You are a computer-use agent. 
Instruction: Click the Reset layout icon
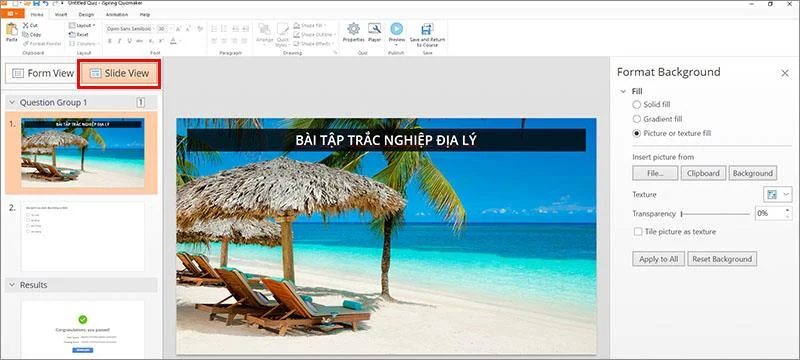click(72, 34)
